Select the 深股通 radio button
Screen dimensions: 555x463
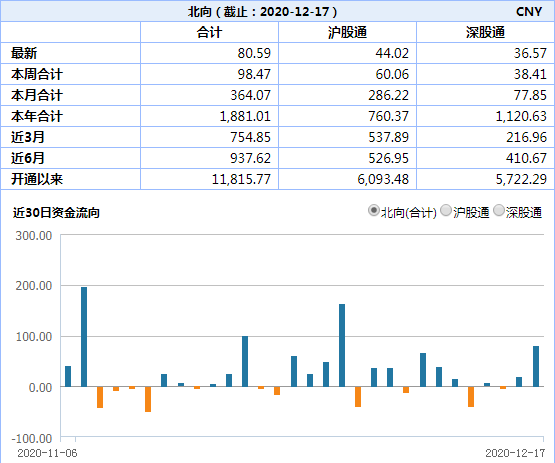pyautogui.click(x=499, y=211)
